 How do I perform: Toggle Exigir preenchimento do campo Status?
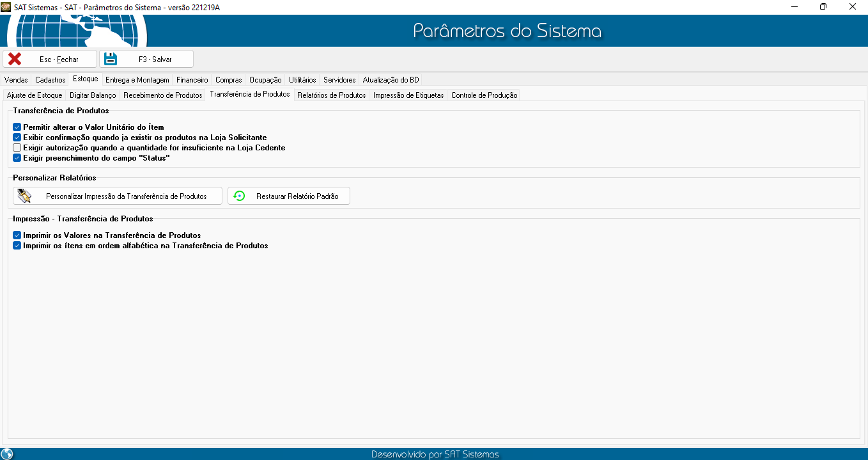[17, 158]
